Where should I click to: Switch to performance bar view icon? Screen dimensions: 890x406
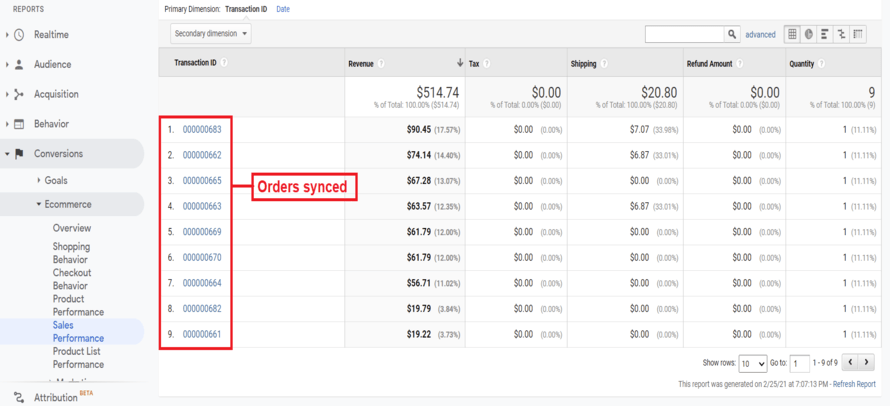(825, 35)
